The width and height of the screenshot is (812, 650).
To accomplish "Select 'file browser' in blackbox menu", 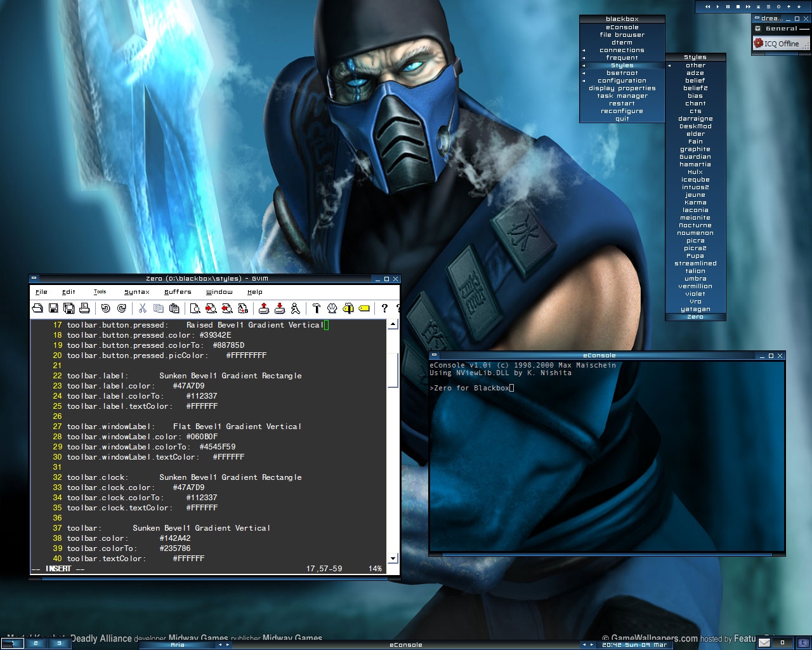I will click(x=622, y=35).
